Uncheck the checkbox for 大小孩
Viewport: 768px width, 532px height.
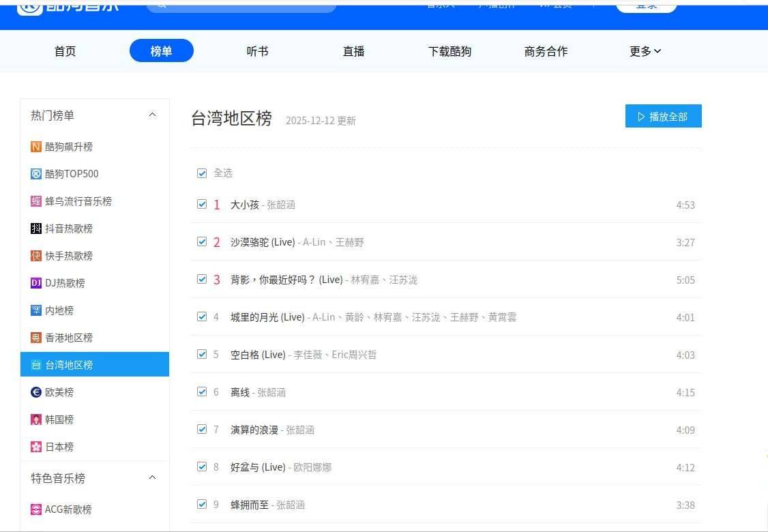[202, 204]
